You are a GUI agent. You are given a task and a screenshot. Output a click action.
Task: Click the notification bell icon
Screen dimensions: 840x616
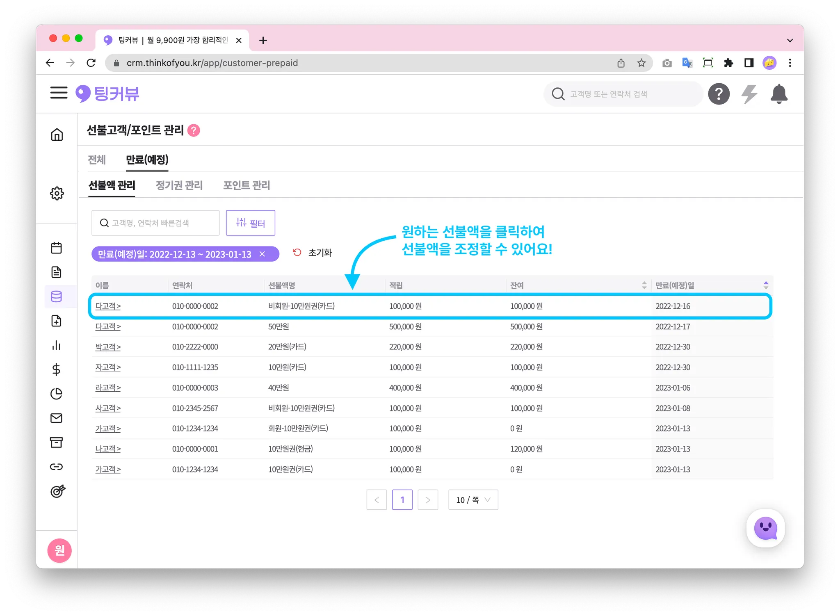click(778, 94)
